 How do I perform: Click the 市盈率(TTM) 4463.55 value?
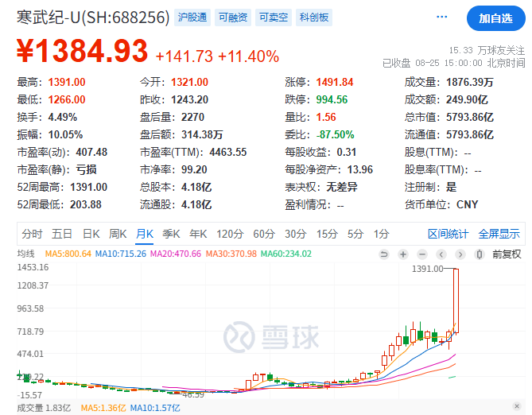[x=228, y=153]
